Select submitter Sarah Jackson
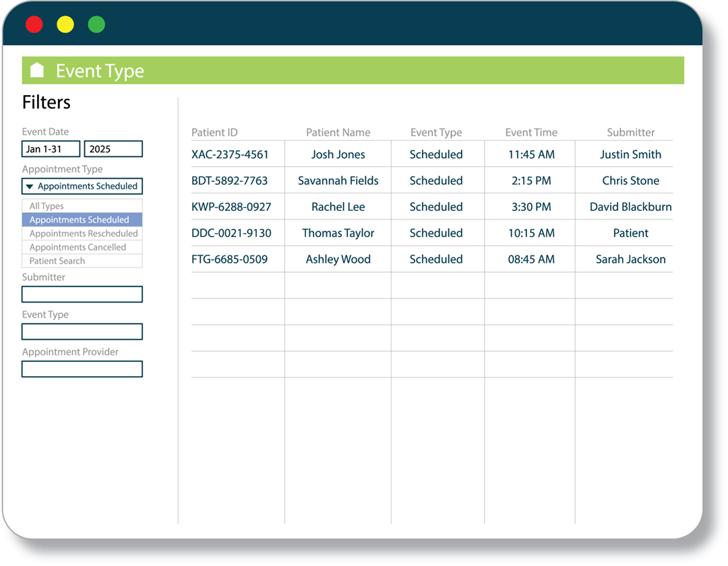The width and height of the screenshot is (728, 566). tap(630, 259)
